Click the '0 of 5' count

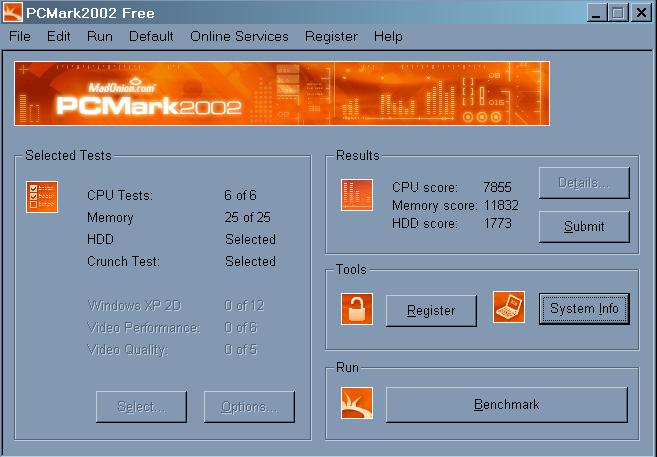pyautogui.click(x=241, y=350)
